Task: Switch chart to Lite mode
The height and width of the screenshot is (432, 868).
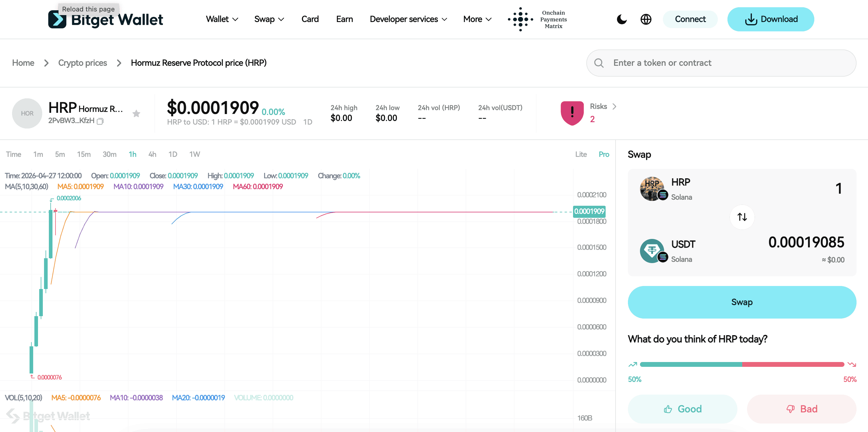Action: click(581, 154)
